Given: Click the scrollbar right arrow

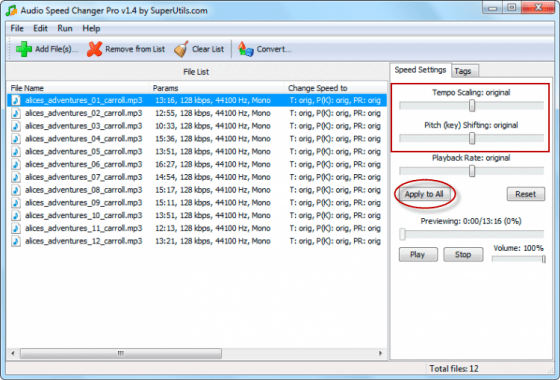Looking at the screenshot, I should pos(380,354).
